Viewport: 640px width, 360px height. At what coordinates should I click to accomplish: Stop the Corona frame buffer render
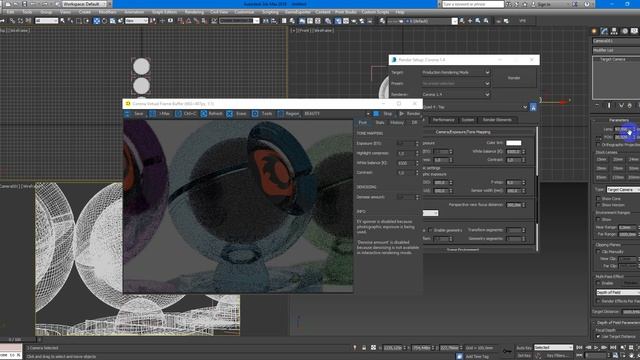(383, 114)
